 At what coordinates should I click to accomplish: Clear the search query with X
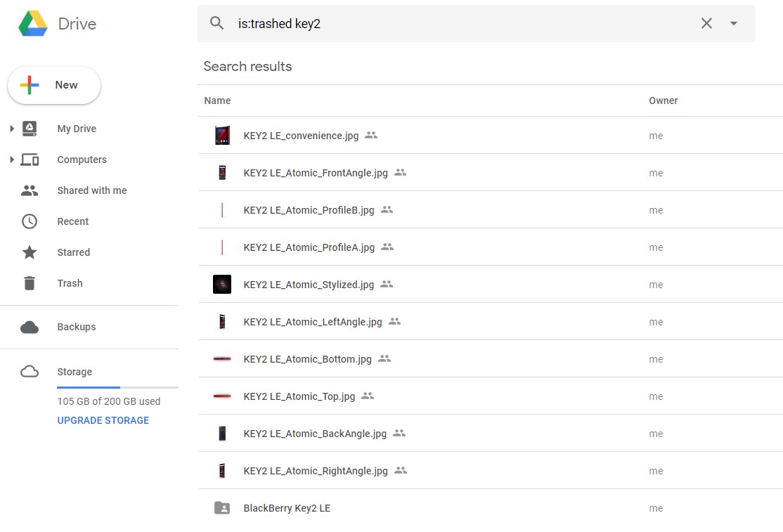pos(706,23)
